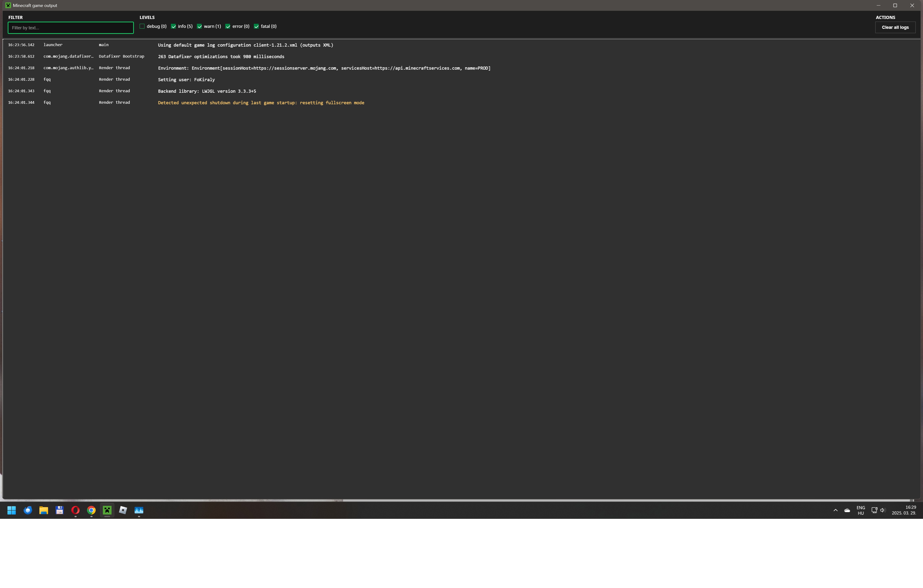Toggle the warn level checkbox

point(199,26)
